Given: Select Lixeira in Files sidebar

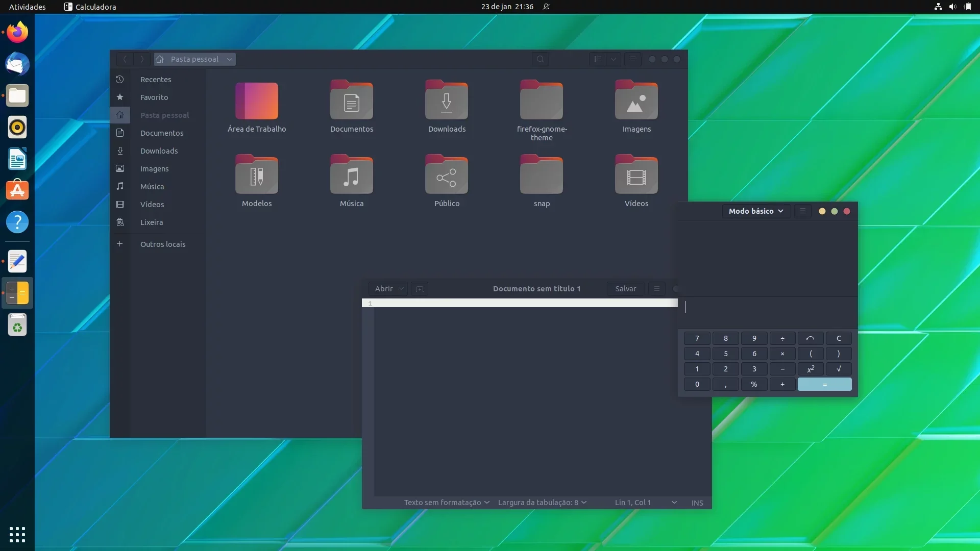Looking at the screenshot, I should point(158,222).
